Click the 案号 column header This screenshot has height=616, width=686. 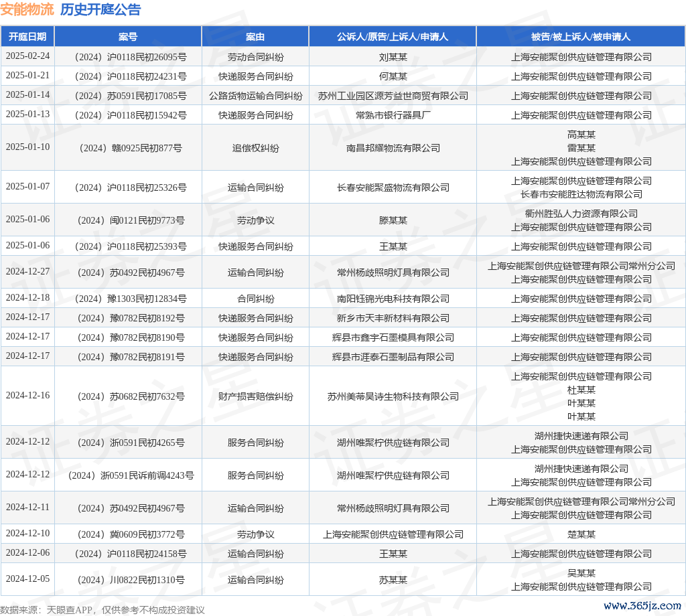pyautogui.click(x=128, y=37)
